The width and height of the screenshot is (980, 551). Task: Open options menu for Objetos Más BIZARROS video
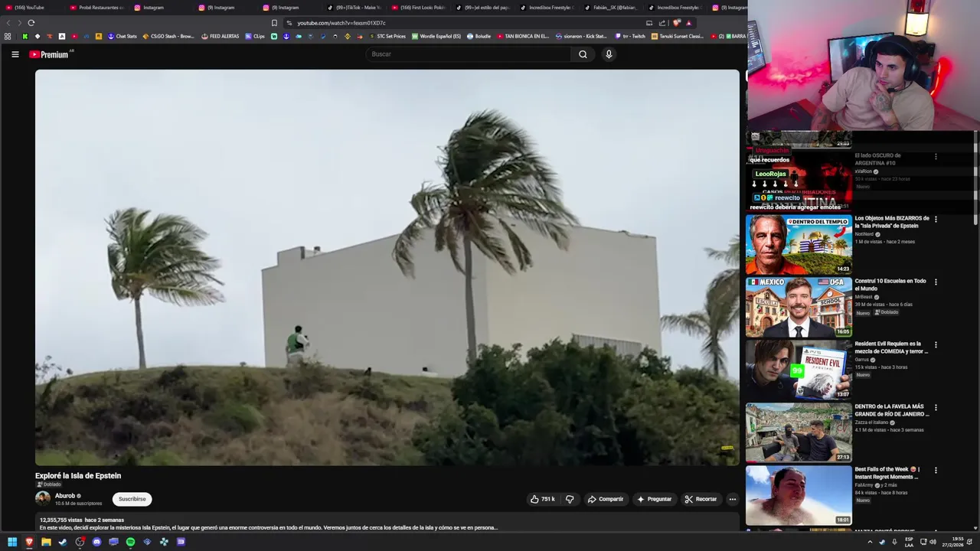tap(936, 219)
